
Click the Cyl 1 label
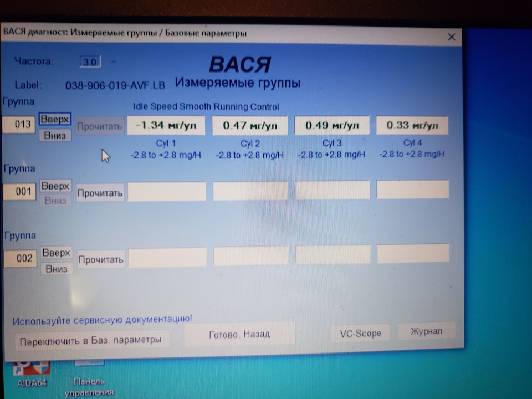[x=166, y=143]
